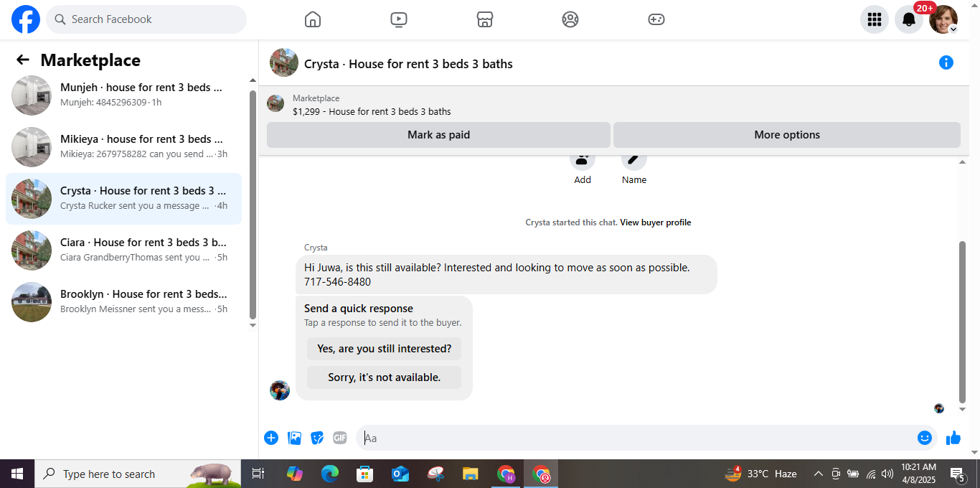Click the conversation list scrollbar

(x=253, y=205)
